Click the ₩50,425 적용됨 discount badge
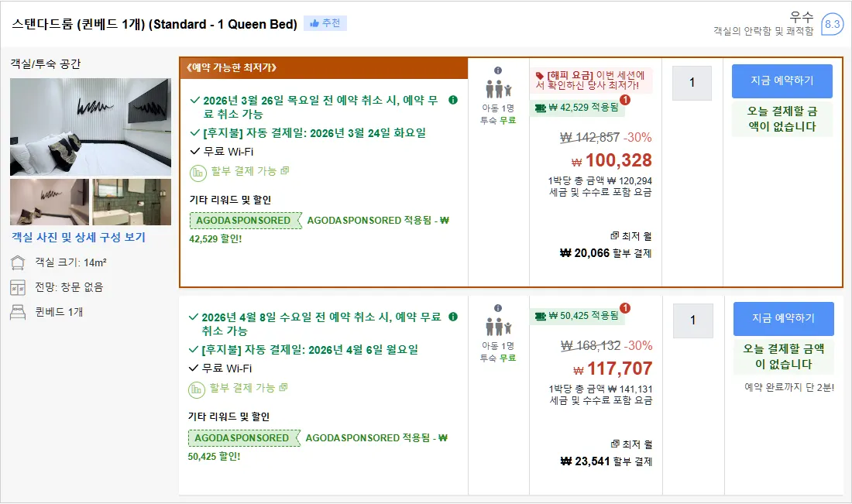The height and width of the screenshot is (504, 852). tap(577, 316)
